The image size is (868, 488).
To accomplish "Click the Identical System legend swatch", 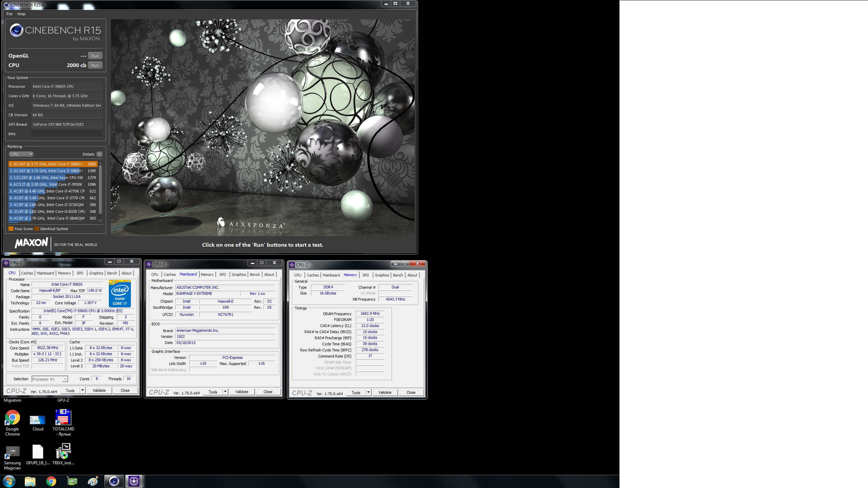I will [37, 229].
